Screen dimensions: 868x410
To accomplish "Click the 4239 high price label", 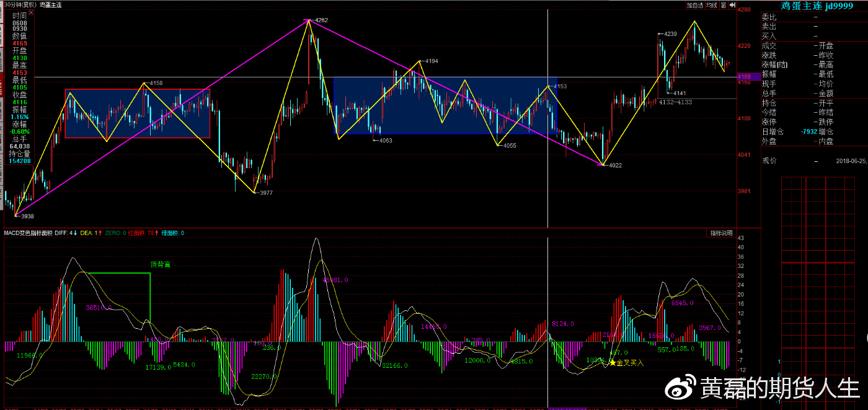I will [x=670, y=33].
